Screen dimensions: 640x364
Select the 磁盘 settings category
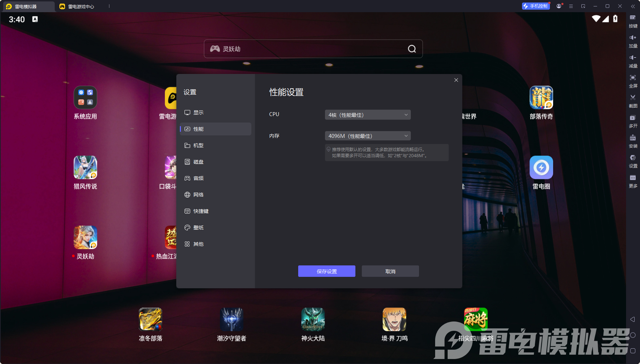pyautogui.click(x=216, y=162)
